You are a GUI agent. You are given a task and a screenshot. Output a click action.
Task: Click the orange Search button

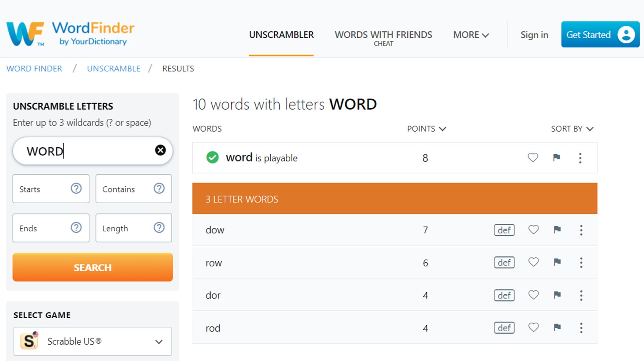[93, 267]
